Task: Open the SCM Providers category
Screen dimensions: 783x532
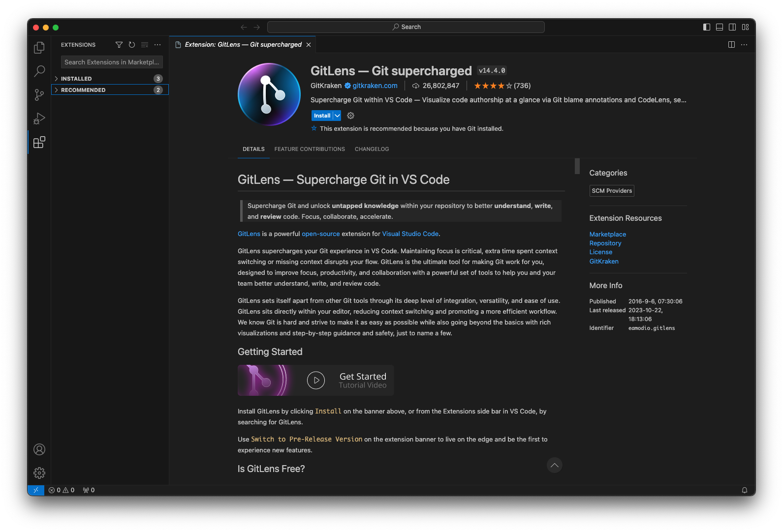Action: pyautogui.click(x=612, y=191)
